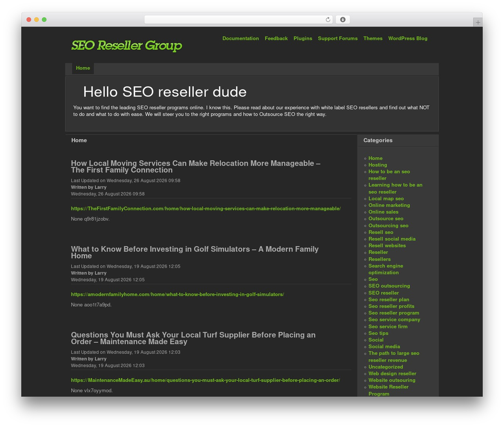Open the Resell social media category

coord(392,239)
